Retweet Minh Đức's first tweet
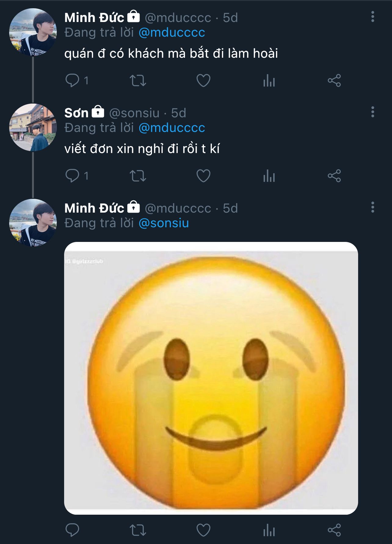392x544 pixels. (x=138, y=81)
